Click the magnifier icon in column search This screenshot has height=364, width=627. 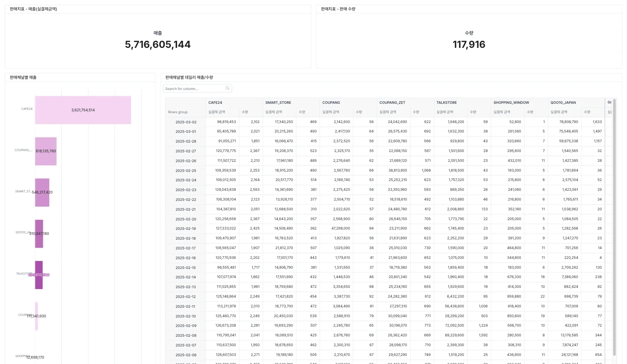coord(228,88)
